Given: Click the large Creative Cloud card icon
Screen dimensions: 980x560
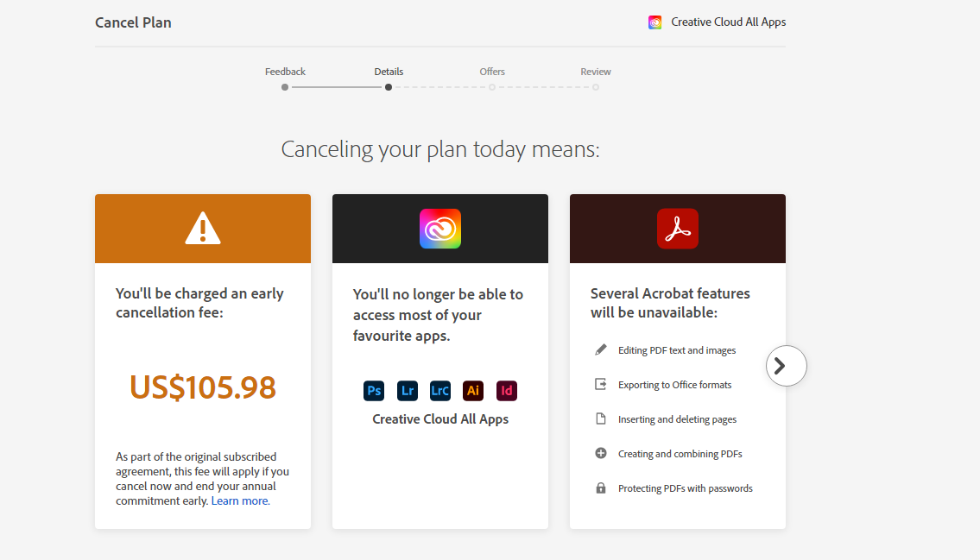Looking at the screenshot, I should click(440, 229).
